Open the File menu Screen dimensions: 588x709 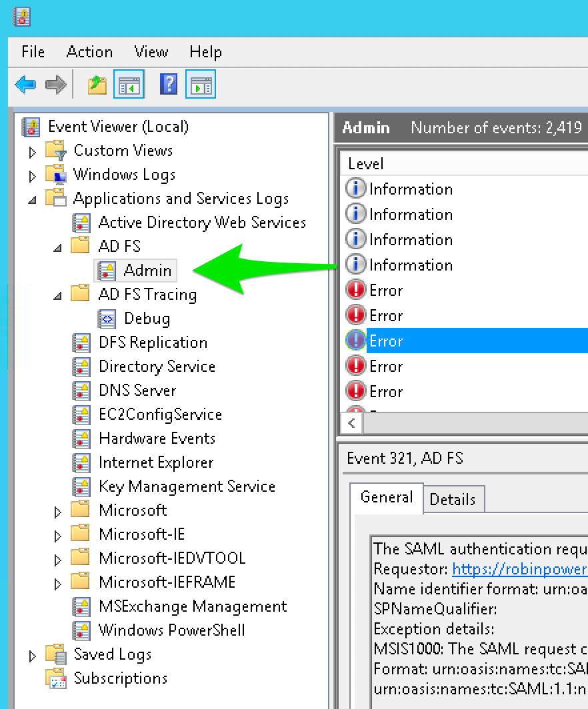(x=33, y=52)
